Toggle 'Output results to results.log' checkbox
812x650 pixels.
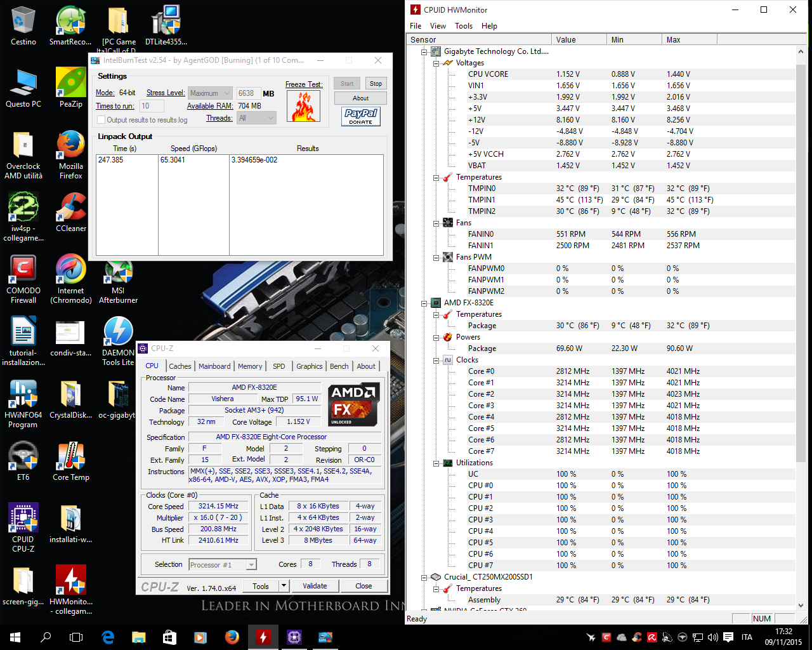pyautogui.click(x=101, y=120)
